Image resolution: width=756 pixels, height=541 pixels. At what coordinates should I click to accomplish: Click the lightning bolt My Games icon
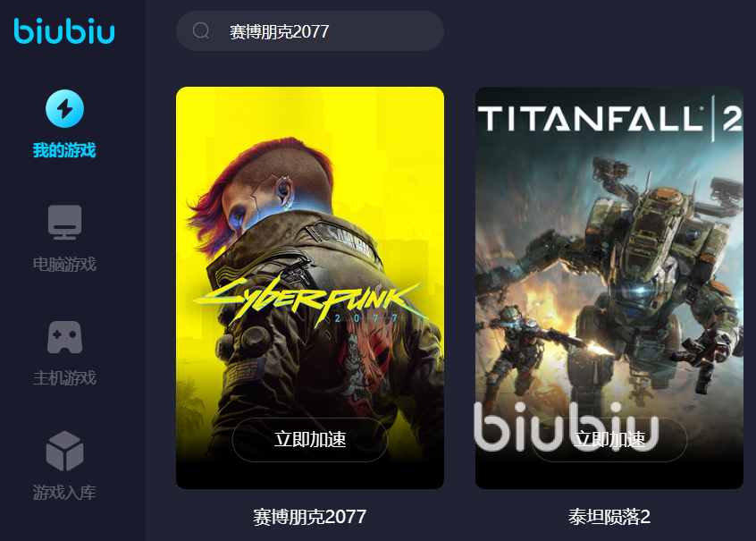[64, 108]
